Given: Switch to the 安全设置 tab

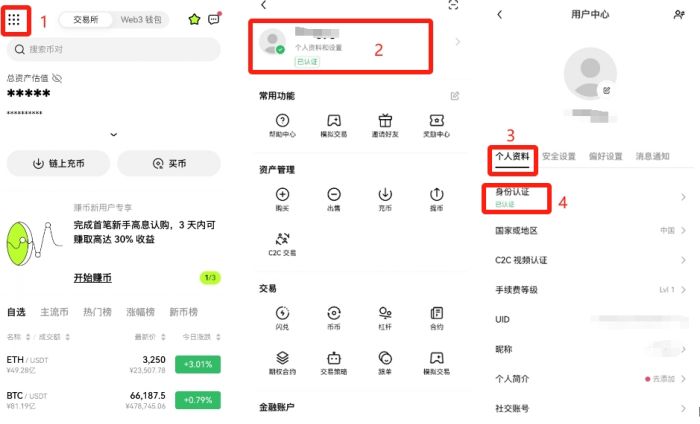Looking at the screenshot, I should click(559, 156).
